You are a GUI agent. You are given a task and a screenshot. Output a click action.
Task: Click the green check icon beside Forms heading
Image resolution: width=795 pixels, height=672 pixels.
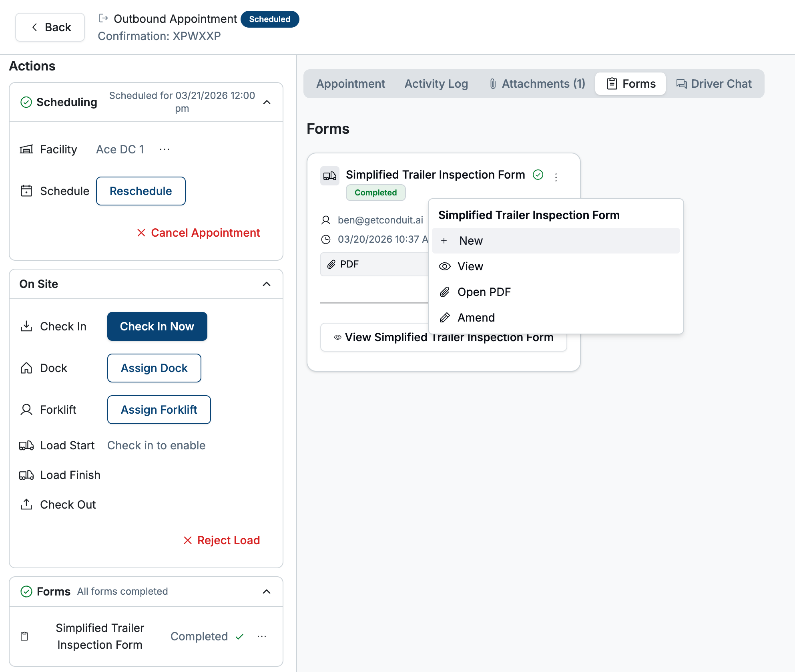pyautogui.click(x=26, y=592)
